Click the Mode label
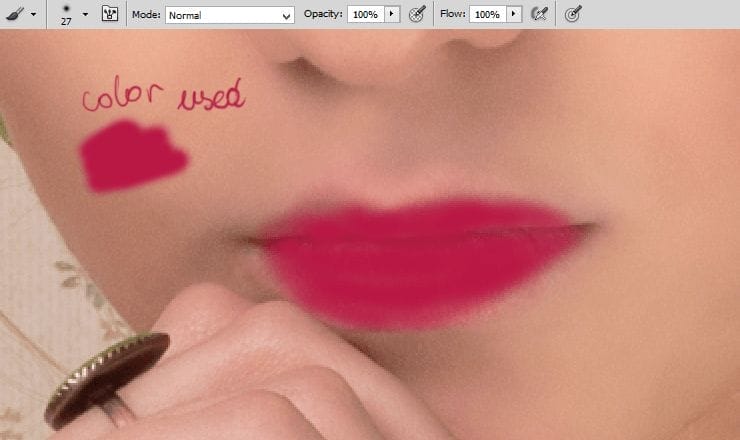Image resolution: width=740 pixels, height=440 pixels. 146,15
